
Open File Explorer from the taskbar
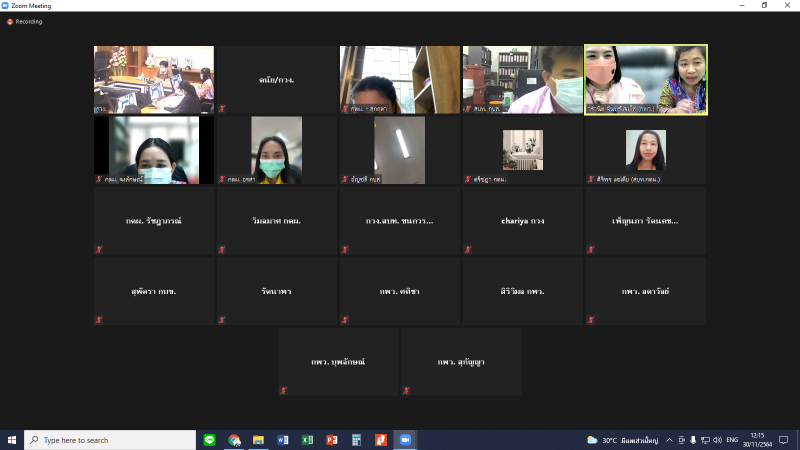258,440
